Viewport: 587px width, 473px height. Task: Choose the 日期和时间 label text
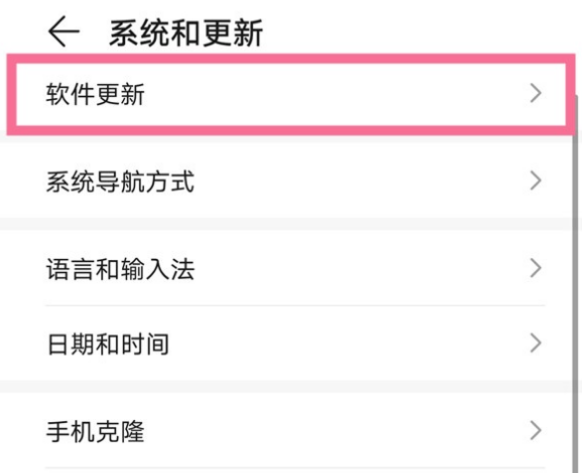[x=108, y=344]
